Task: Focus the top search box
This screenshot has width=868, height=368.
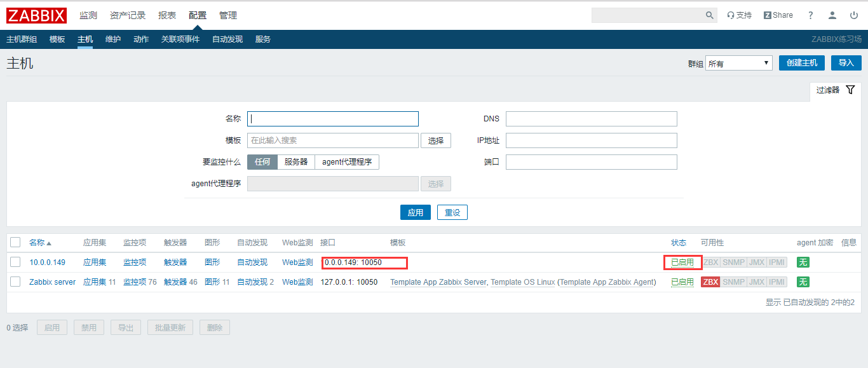Action: [x=648, y=15]
